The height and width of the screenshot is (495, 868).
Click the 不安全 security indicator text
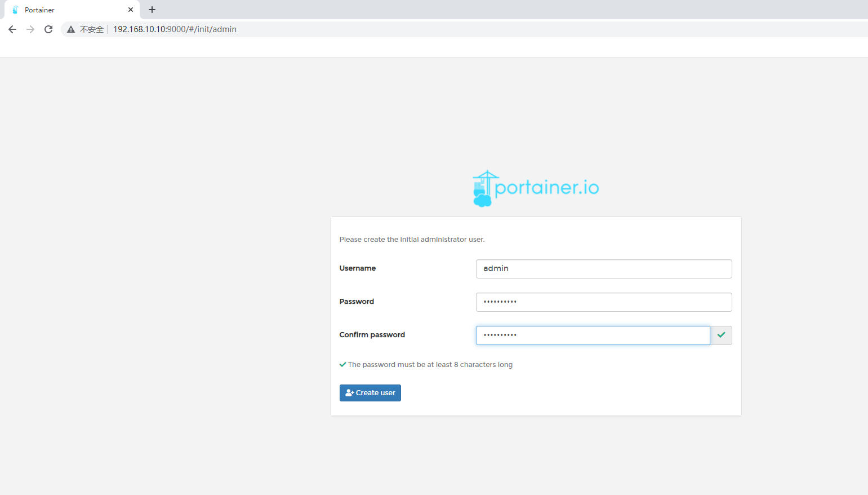[x=92, y=29]
